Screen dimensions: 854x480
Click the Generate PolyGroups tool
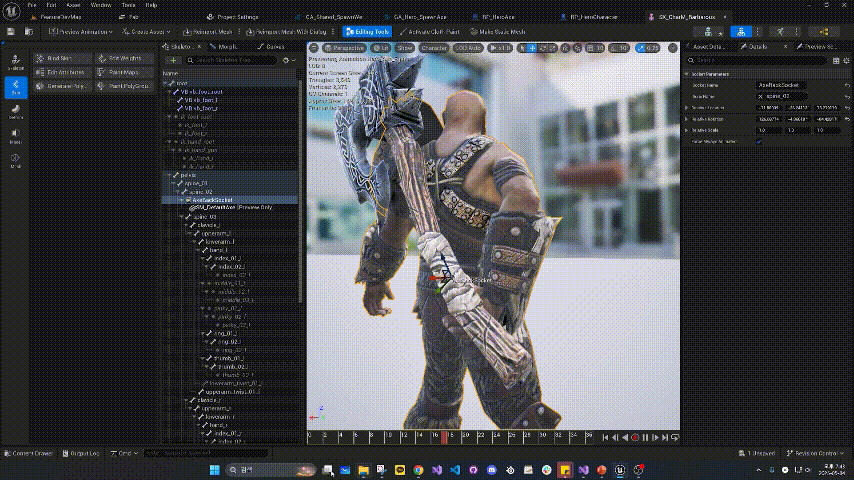[x=62, y=86]
